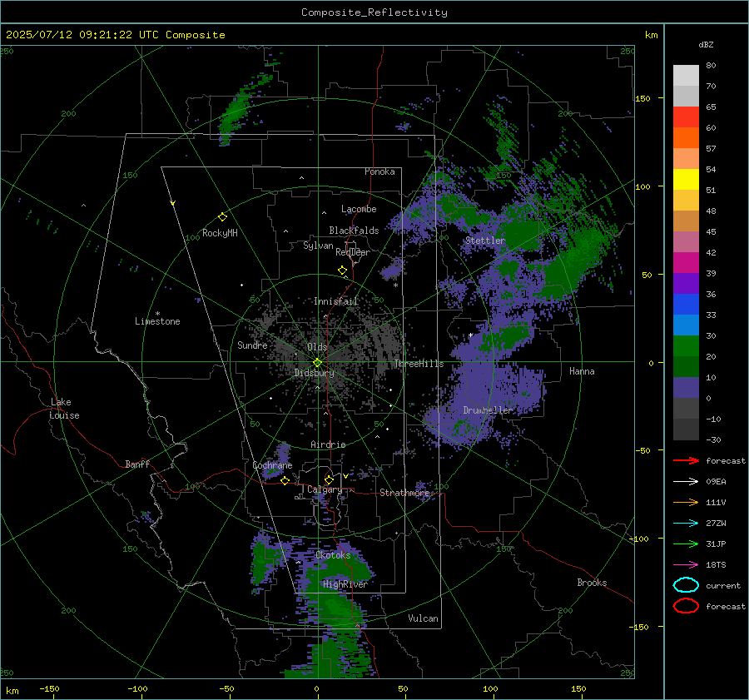Click the Drumheller map label

[489, 410]
